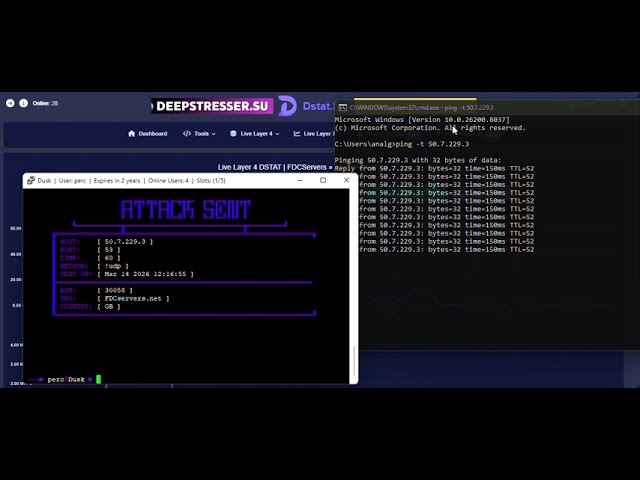Open the Tools menu
The height and width of the screenshot is (480, 640).
pyautogui.click(x=199, y=133)
